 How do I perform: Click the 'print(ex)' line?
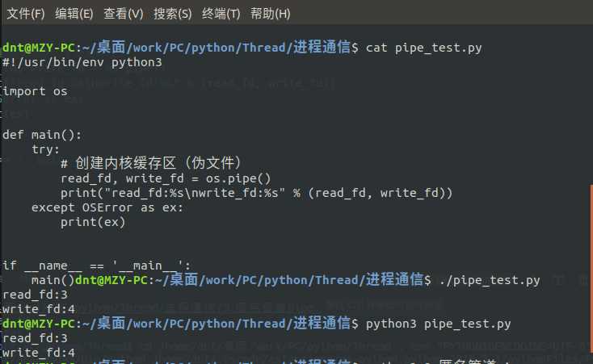coord(93,222)
